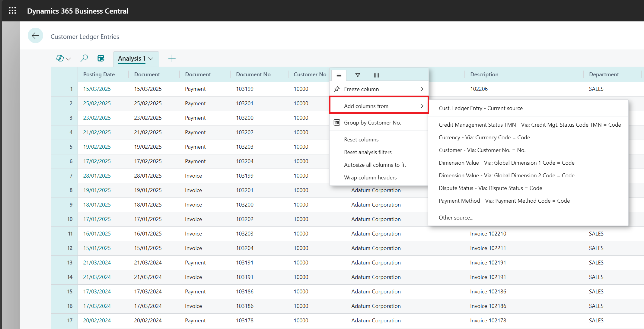
Task: Switch to filter tab in column menu
Action: 358,75
